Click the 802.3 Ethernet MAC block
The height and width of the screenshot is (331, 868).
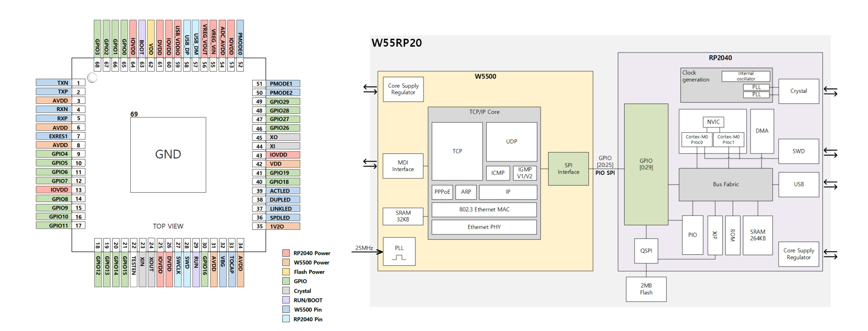pos(484,210)
